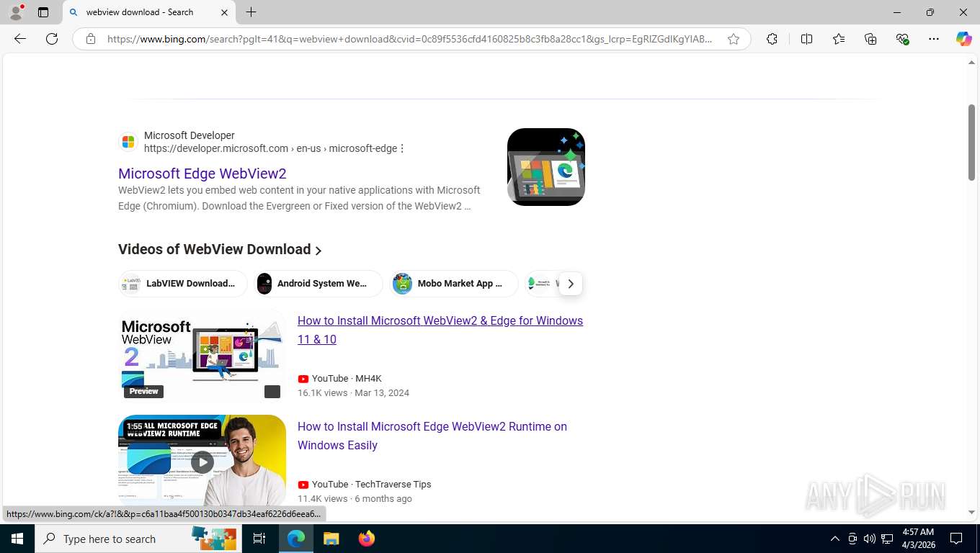Open the Windows Start menu
This screenshot has height=553, width=980.
point(17,539)
